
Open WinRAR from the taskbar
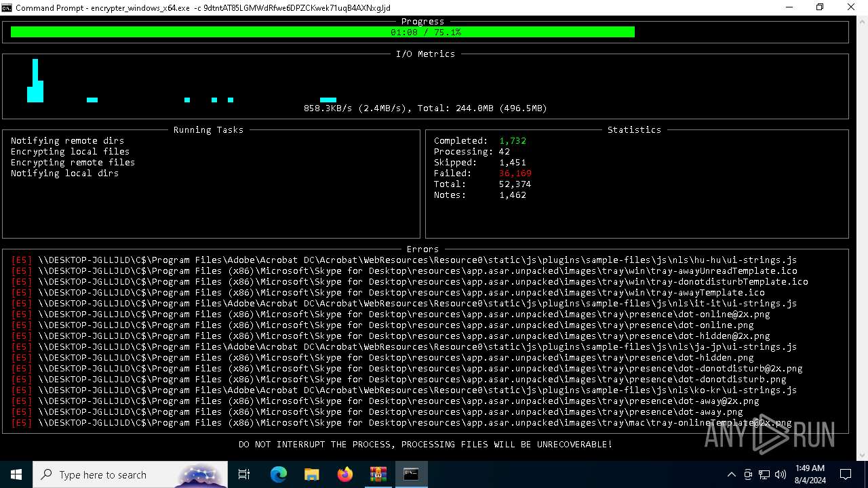coord(378,474)
